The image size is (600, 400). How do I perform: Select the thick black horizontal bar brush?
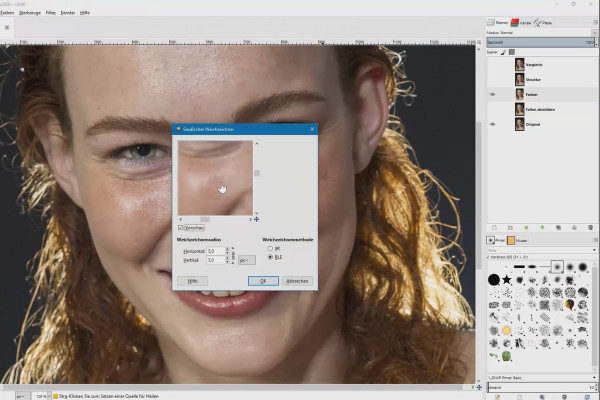click(519, 266)
